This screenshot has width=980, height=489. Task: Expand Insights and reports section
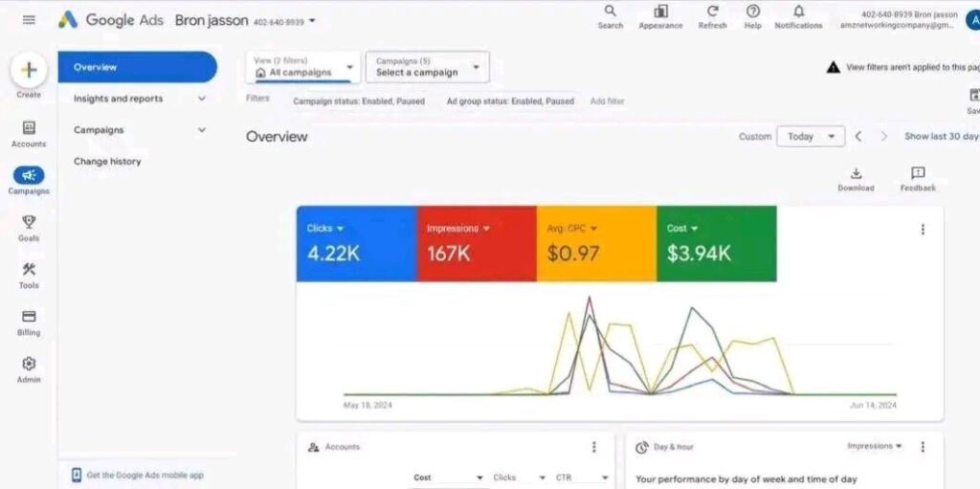click(x=137, y=99)
